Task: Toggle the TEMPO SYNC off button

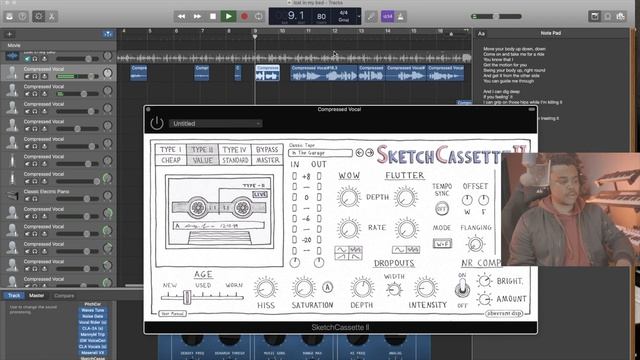Action: [442, 209]
